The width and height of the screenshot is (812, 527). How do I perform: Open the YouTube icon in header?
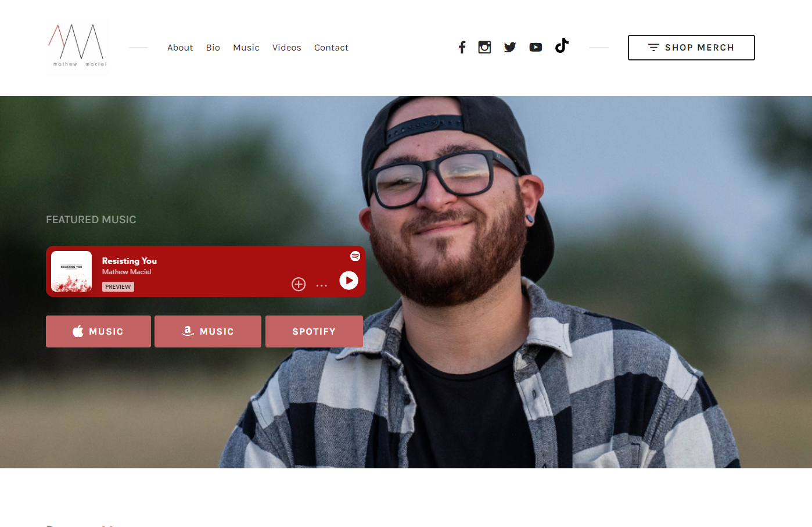536,47
